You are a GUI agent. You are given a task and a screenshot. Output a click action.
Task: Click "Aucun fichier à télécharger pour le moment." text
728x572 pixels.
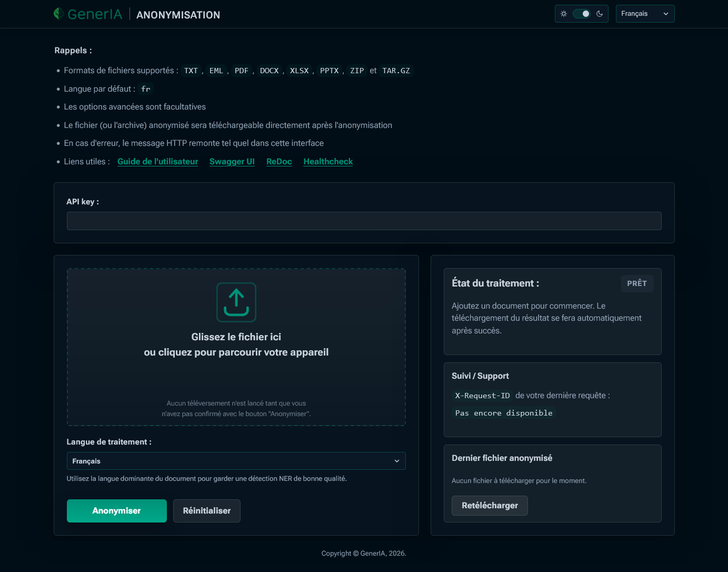point(519,481)
